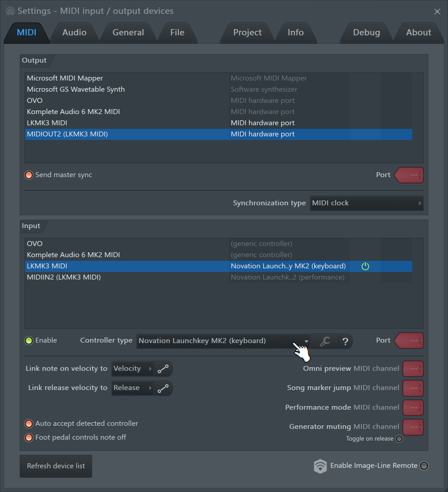Screen dimensions: 448x492
Task: Enable Image-Line Remote switch
Action: [x=424, y=466]
